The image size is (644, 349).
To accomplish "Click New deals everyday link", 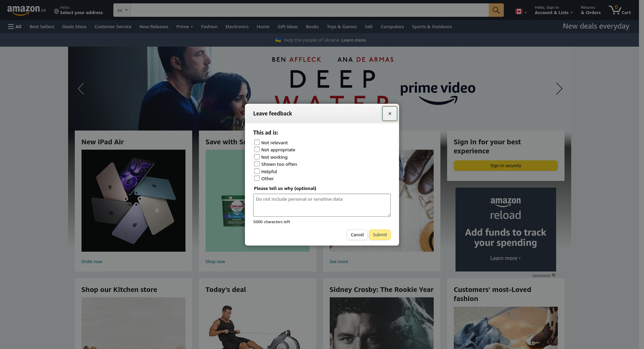I will click(596, 26).
